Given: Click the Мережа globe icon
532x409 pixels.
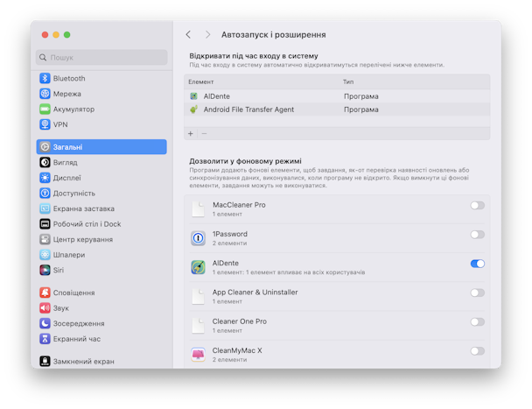Looking at the screenshot, I should coord(45,94).
